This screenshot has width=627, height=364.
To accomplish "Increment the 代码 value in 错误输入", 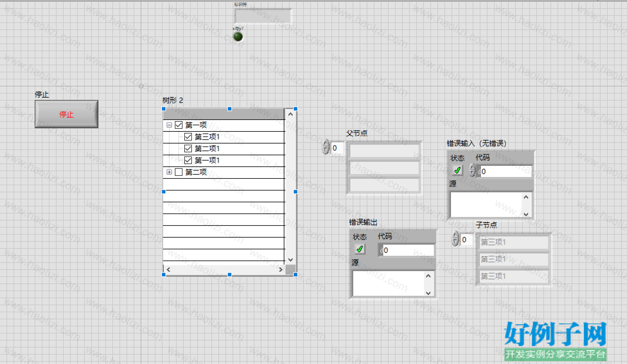I will pyautogui.click(x=472, y=167).
